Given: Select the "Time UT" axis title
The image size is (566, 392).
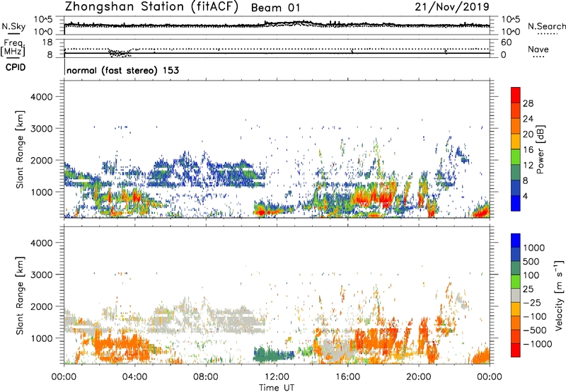Looking at the screenshot, I should click(x=277, y=388).
